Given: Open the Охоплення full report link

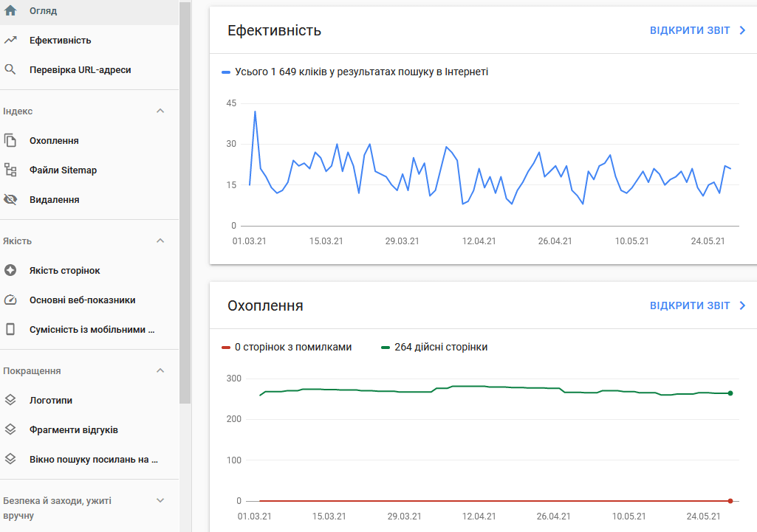Looking at the screenshot, I should pyautogui.click(x=697, y=305).
